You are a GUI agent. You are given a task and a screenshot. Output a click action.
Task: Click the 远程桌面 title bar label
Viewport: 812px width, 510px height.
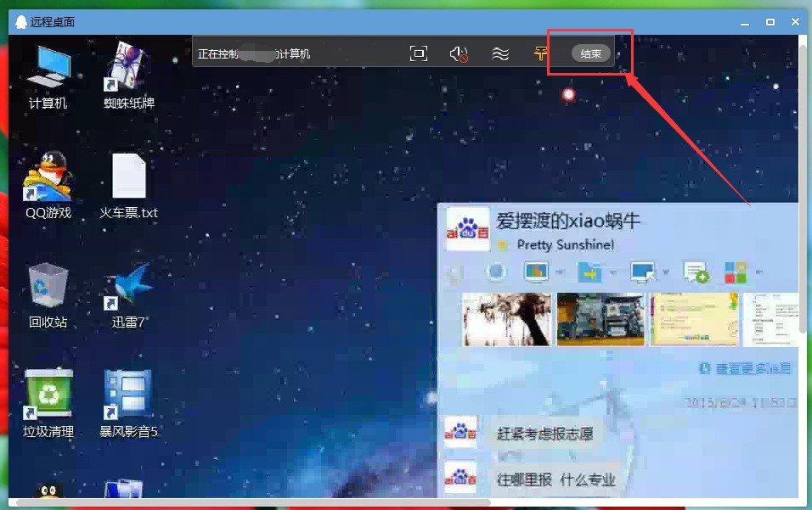54,21
